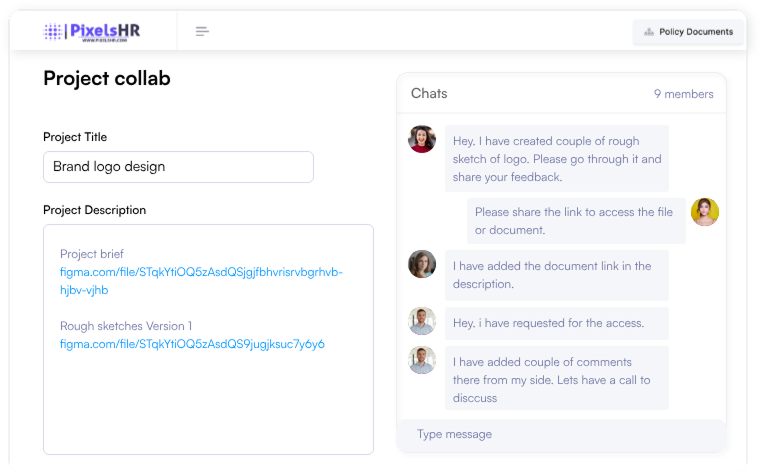
Task: Show the 9 members list
Action: click(683, 94)
